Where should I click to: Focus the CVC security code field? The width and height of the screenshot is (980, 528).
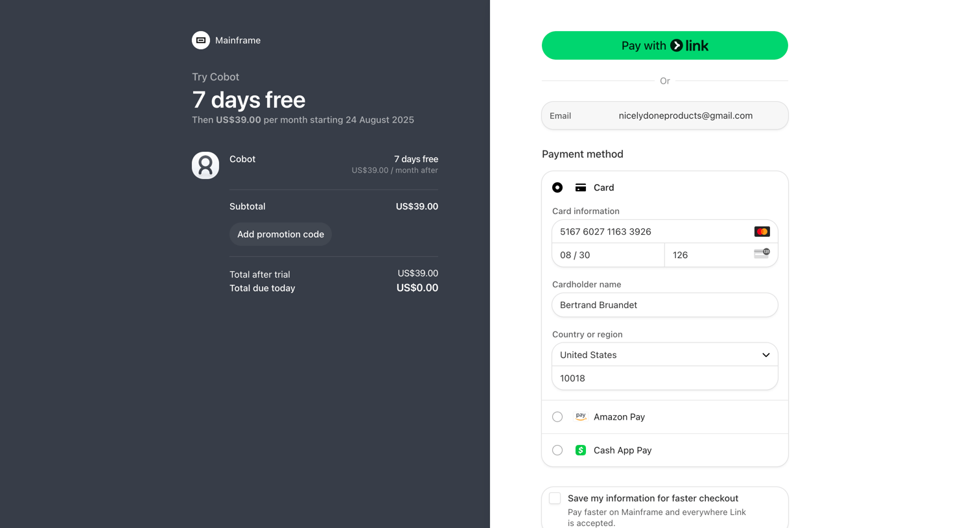coord(721,255)
